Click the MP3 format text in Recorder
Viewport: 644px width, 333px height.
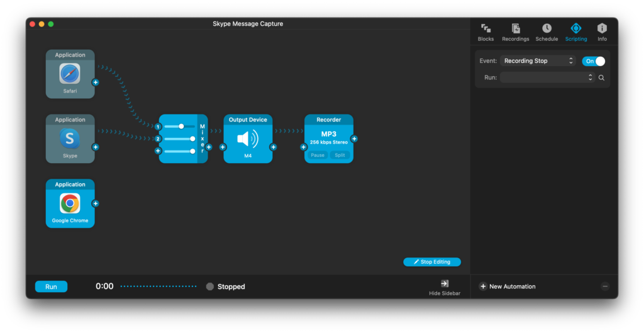click(328, 134)
